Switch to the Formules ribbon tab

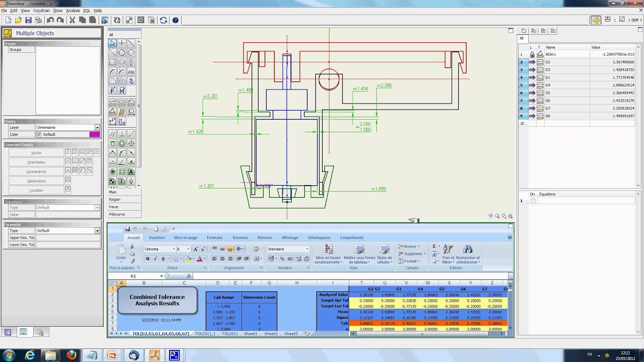tap(215, 238)
